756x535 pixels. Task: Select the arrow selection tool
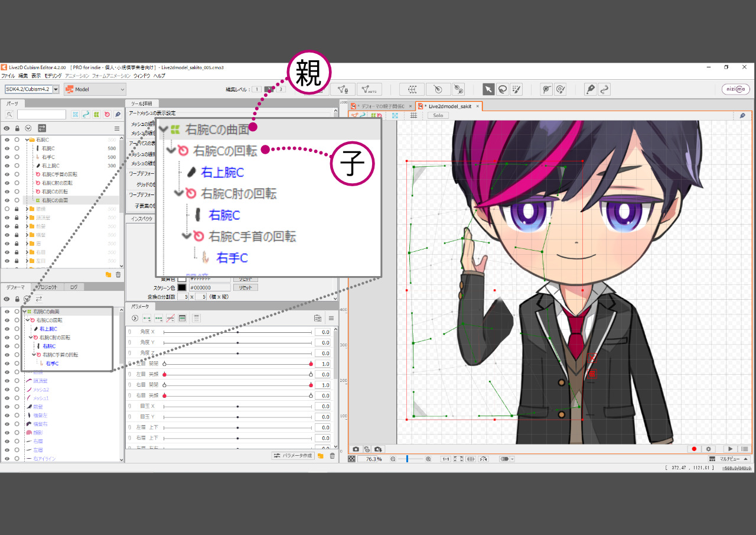(488, 89)
